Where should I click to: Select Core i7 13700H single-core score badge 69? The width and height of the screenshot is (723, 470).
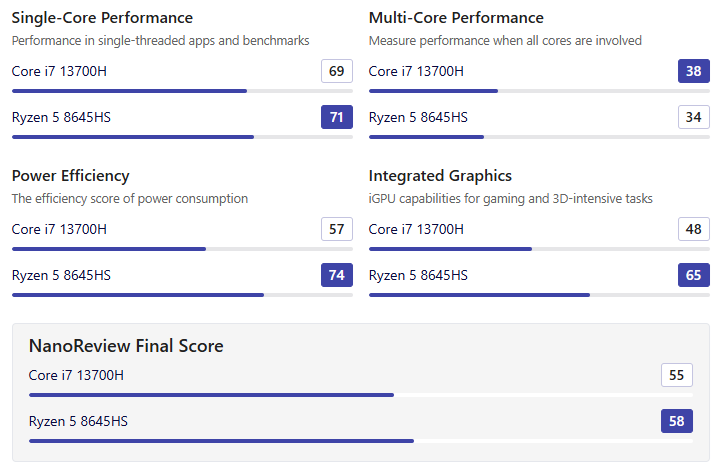[x=337, y=71]
